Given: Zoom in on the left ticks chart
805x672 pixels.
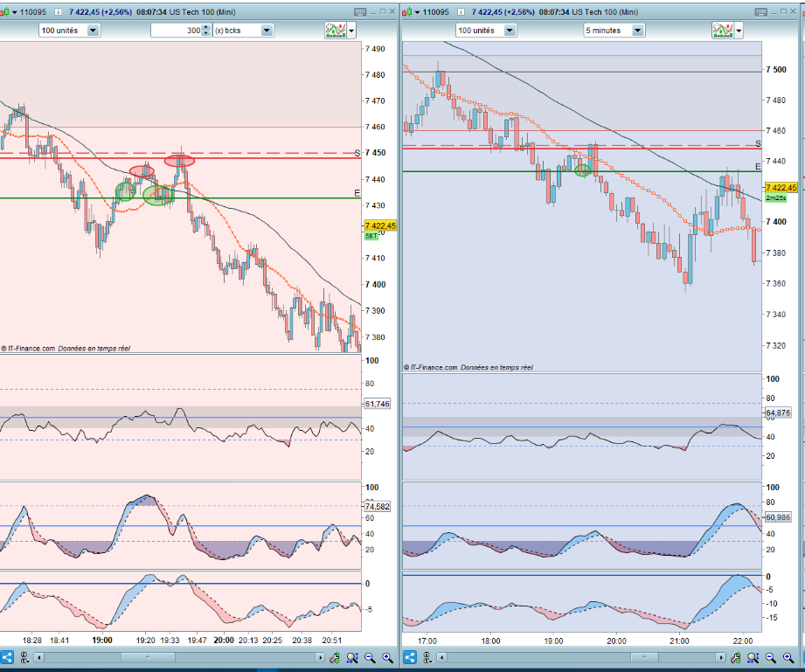Looking at the screenshot, I should (x=387, y=657).
